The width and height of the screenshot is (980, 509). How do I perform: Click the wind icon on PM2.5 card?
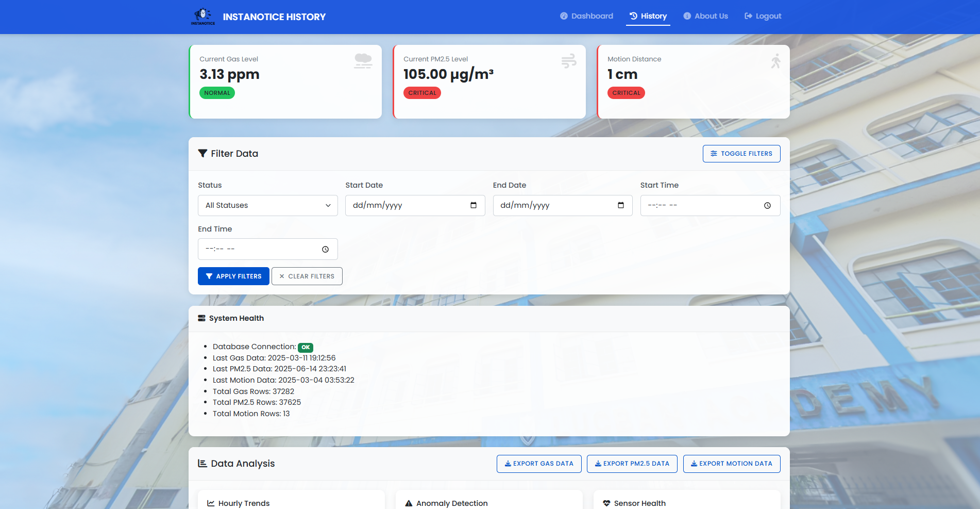pyautogui.click(x=568, y=61)
